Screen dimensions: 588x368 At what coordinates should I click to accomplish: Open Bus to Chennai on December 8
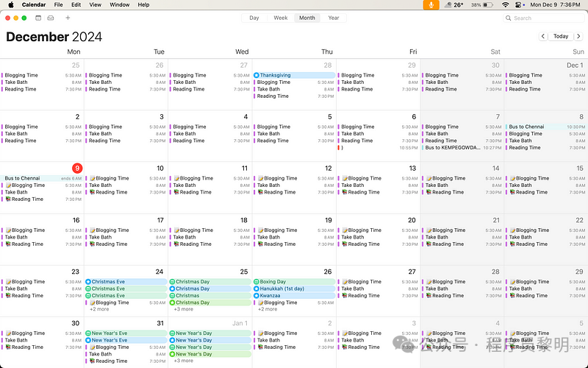tap(545, 127)
